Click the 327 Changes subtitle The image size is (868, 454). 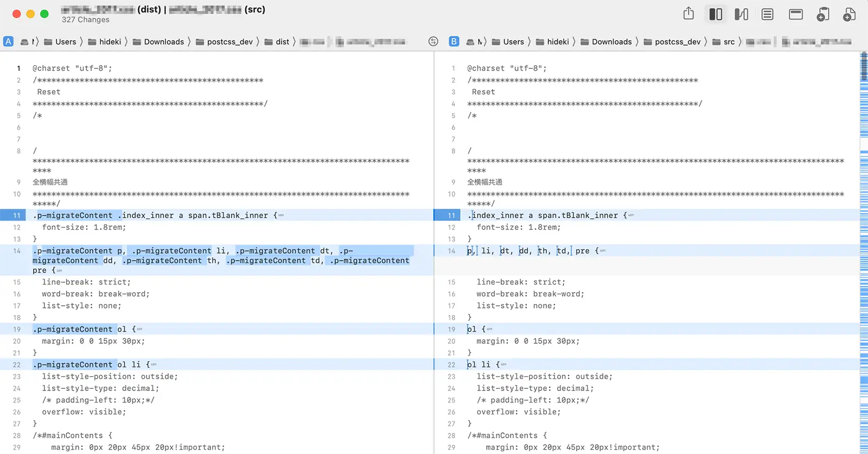click(85, 20)
